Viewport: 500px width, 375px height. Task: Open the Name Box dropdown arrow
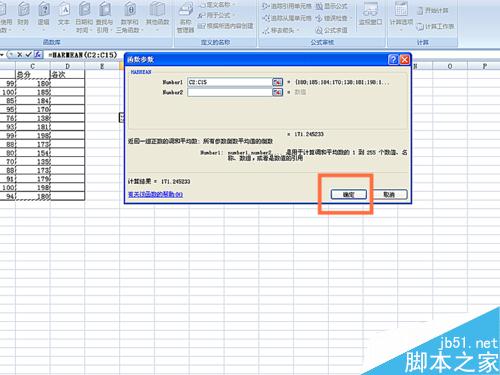(2, 55)
